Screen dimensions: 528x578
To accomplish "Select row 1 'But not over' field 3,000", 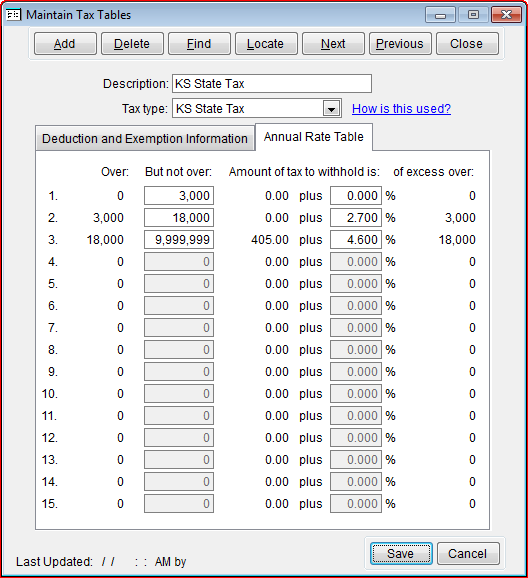I will [x=179, y=196].
